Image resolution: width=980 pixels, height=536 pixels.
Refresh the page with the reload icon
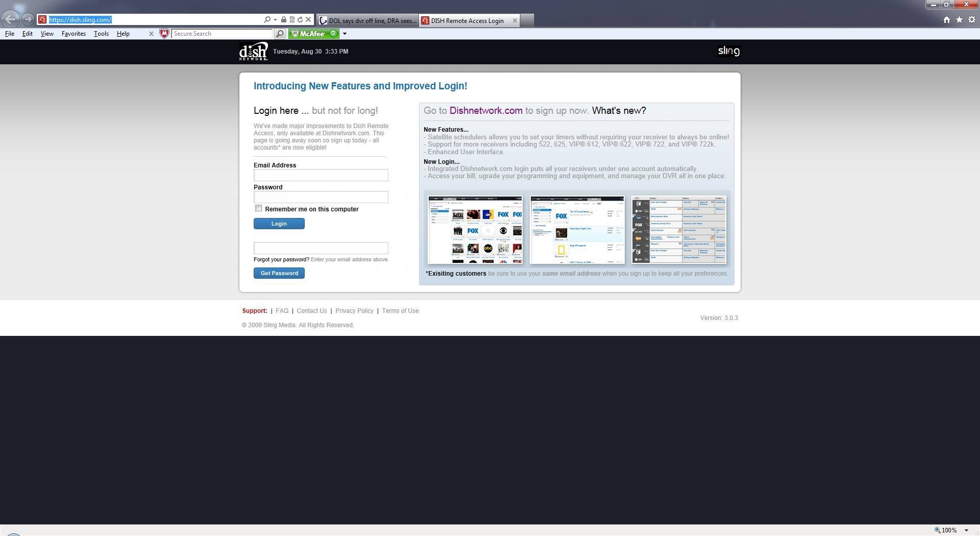[x=300, y=20]
